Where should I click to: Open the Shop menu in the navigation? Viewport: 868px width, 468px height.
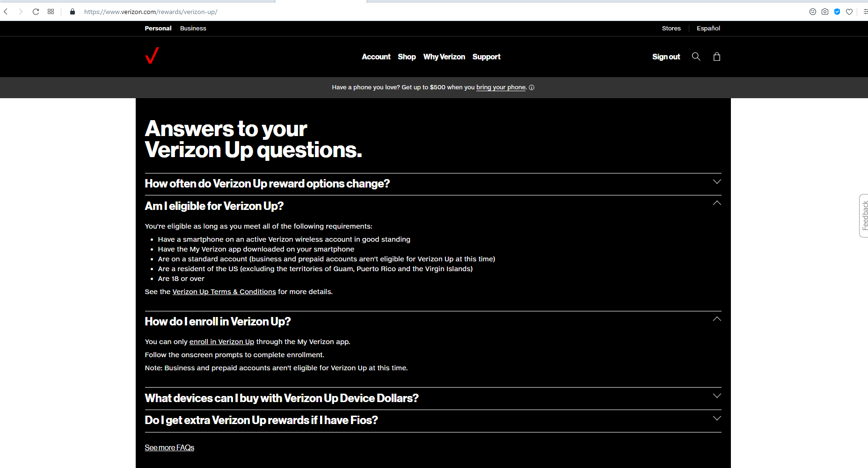(x=406, y=57)
